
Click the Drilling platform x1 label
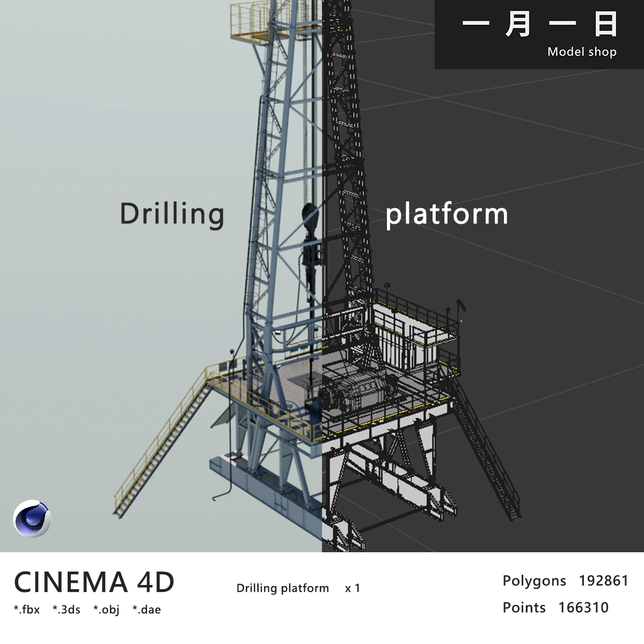point(299,588)
